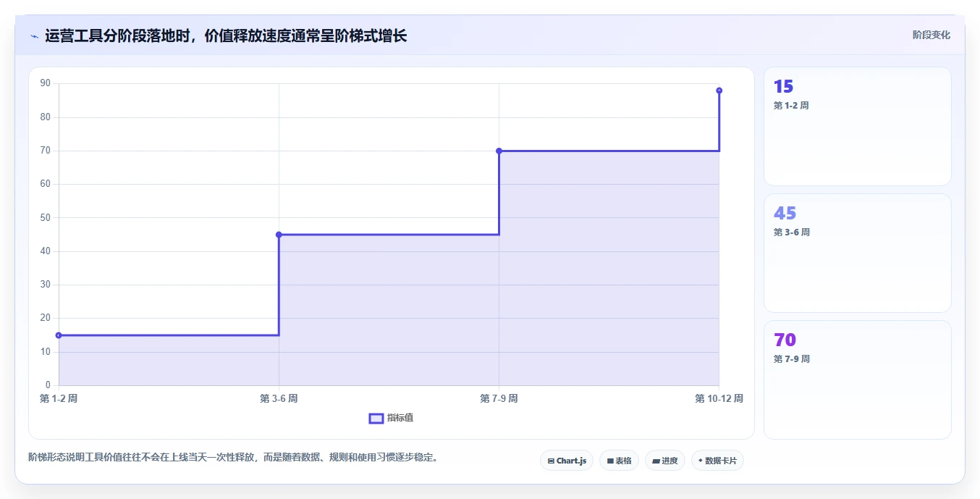Toggle the 指标值 legend label
Viewport: 980px width, 499px height.
click(x=400, y=418)
